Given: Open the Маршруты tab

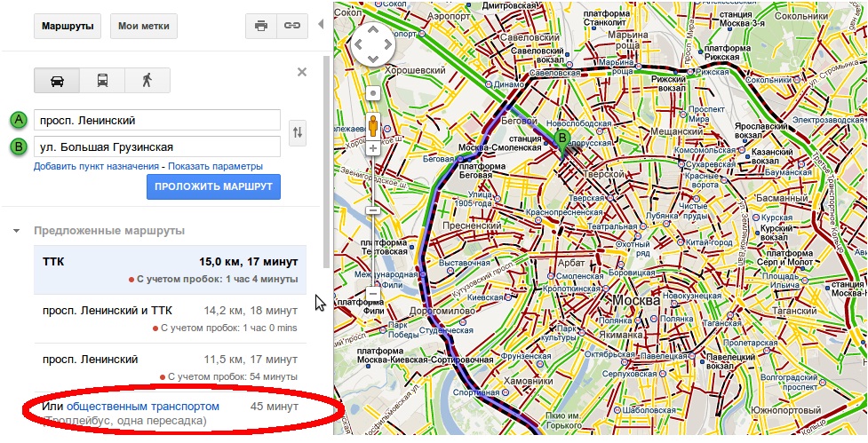Looking at the screenshot, I should click(x=68, y=26).
